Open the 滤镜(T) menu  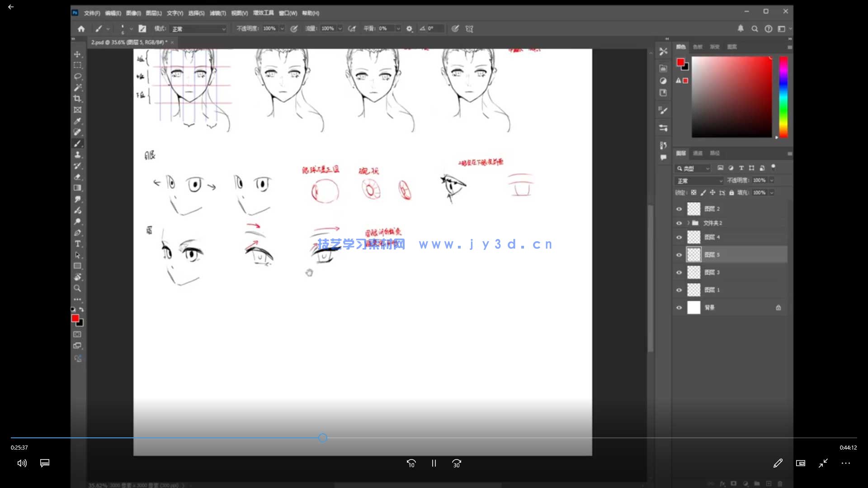tap(217, 13)
